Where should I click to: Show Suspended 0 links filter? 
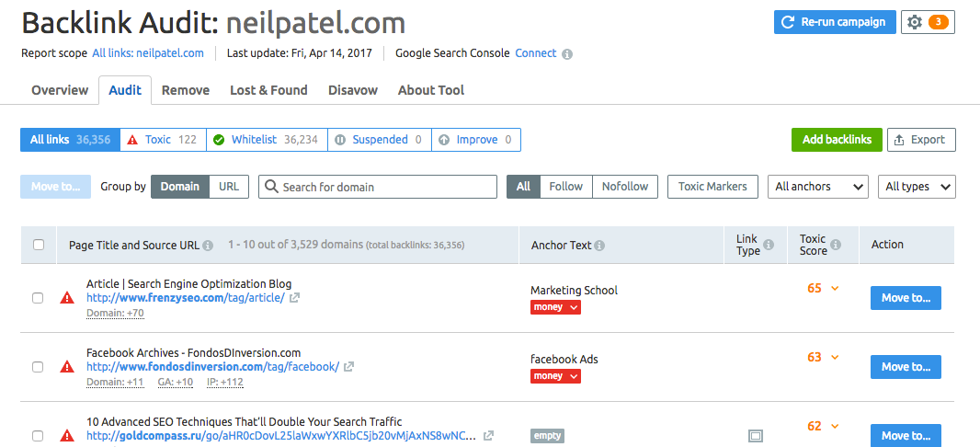click(x=380, y=140)
